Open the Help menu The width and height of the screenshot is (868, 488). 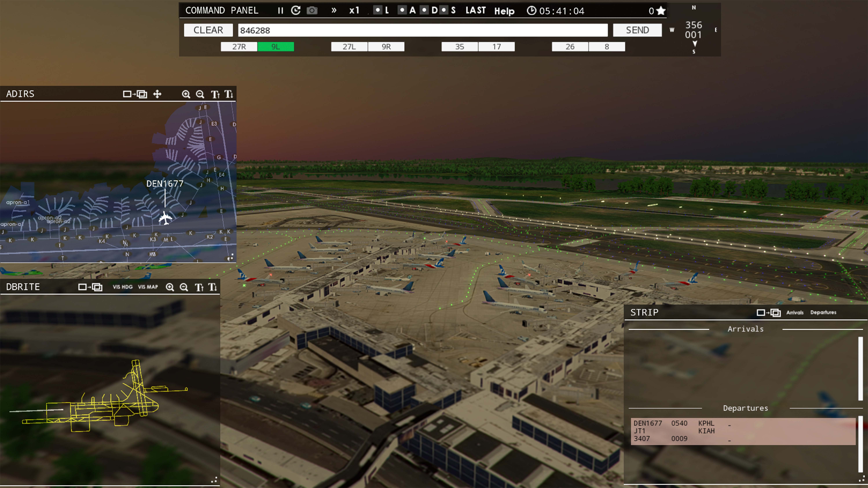(x=504, y=11)
